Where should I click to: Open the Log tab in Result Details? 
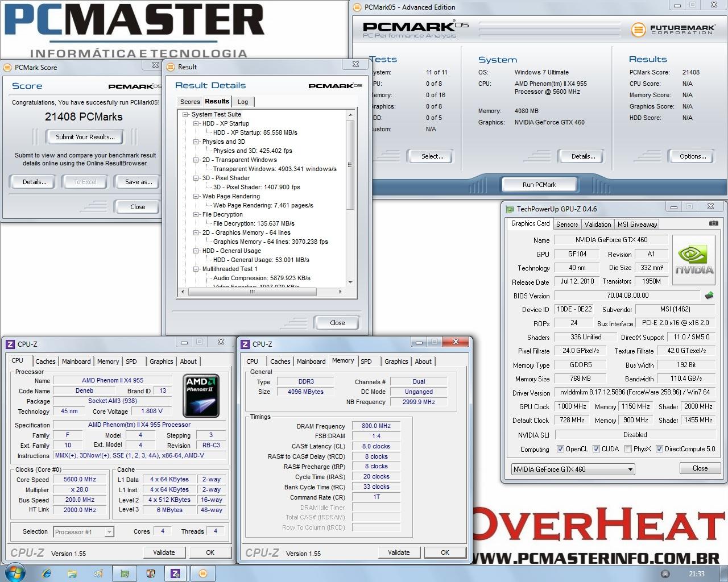(x=243, y=102)
